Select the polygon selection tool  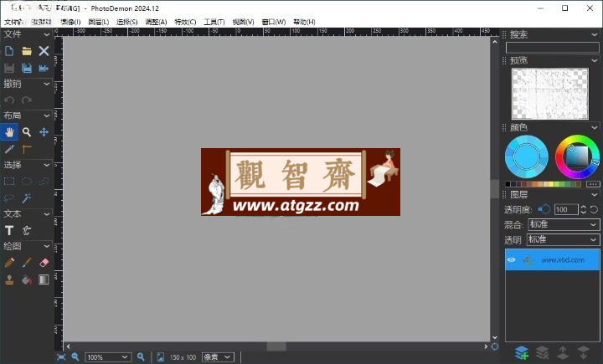pos(44,182)
